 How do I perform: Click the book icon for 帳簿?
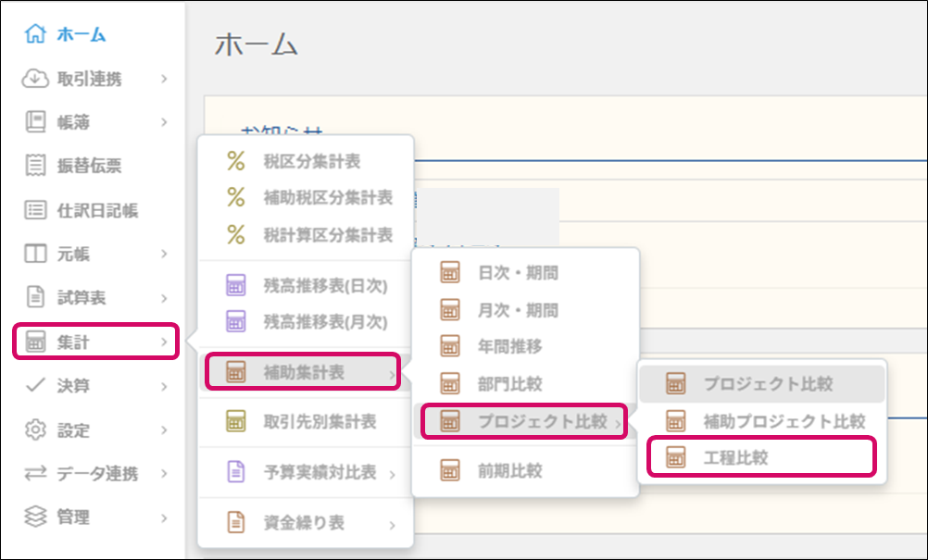35,121
